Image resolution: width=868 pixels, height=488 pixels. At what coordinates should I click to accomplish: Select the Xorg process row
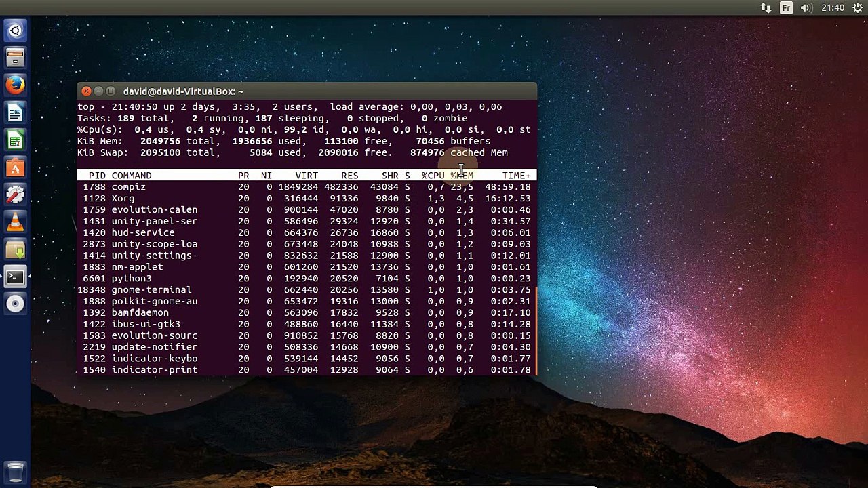point(307,199)
